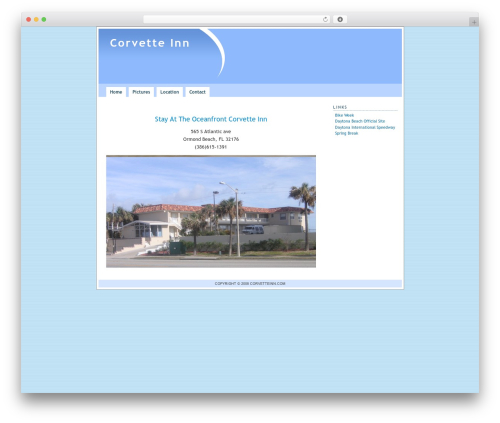
Task: Click heading Stay At The Oceanfront Corvette Inn
Action: [x=211, y=119]
